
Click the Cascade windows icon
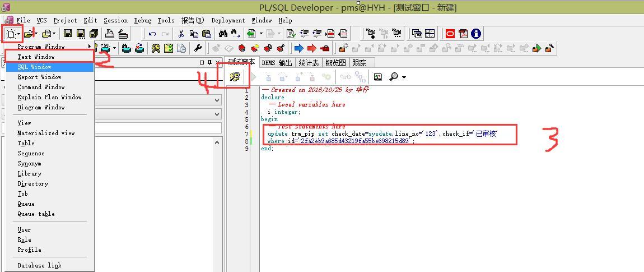417,34
